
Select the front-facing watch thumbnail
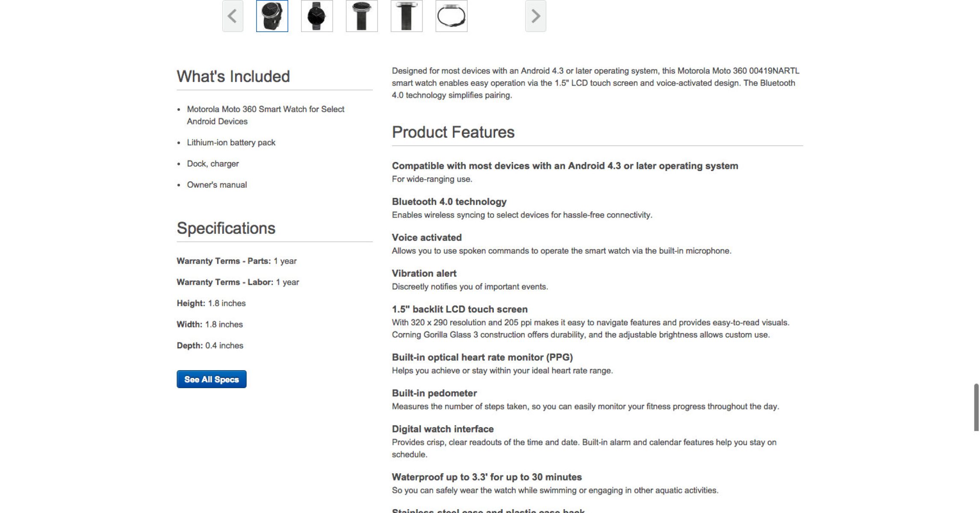(x=317, y=16)
